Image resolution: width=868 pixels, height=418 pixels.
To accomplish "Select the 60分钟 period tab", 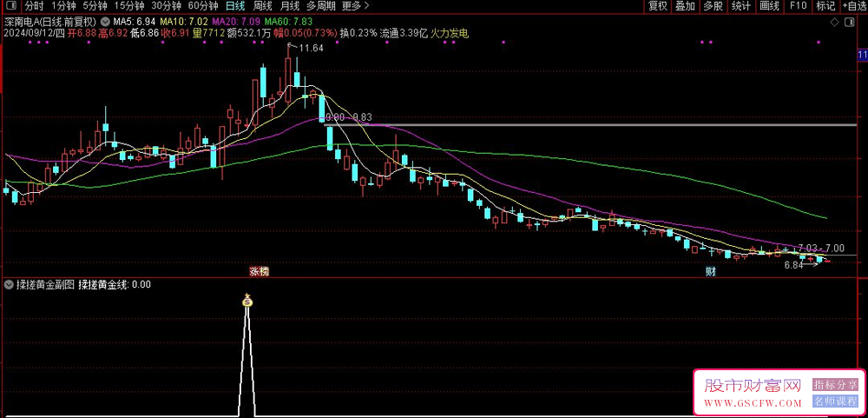I will click(203, 6).
